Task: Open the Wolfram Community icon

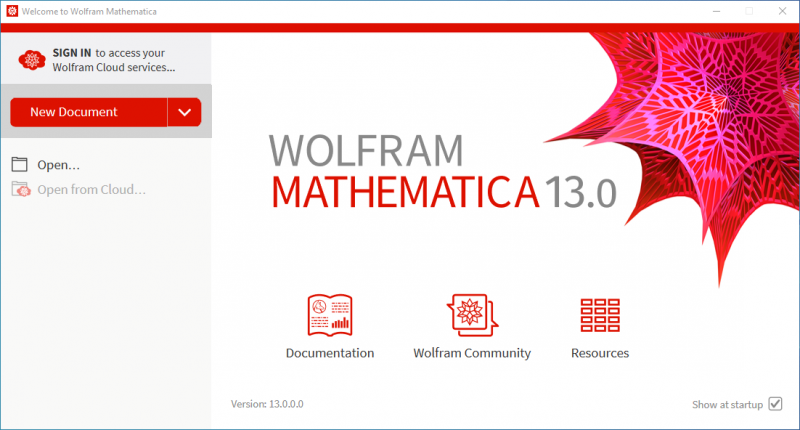Action: point(472,315)
